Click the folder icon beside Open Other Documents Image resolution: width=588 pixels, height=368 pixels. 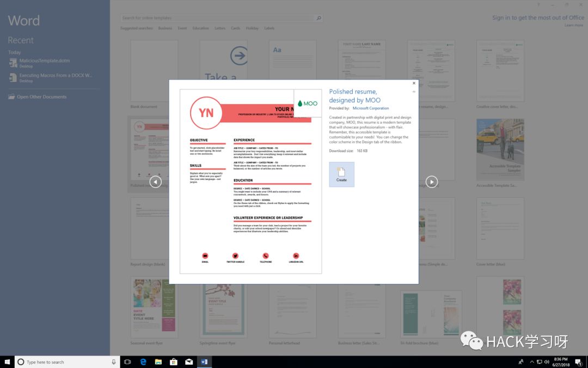11,96
